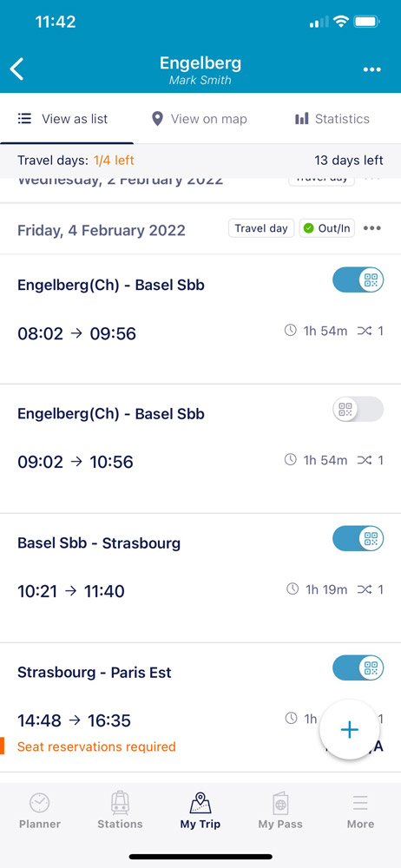Open the three-dot menu in header
Image resolution: width=401 pixels, height=868 pixels.
(371, 69)
